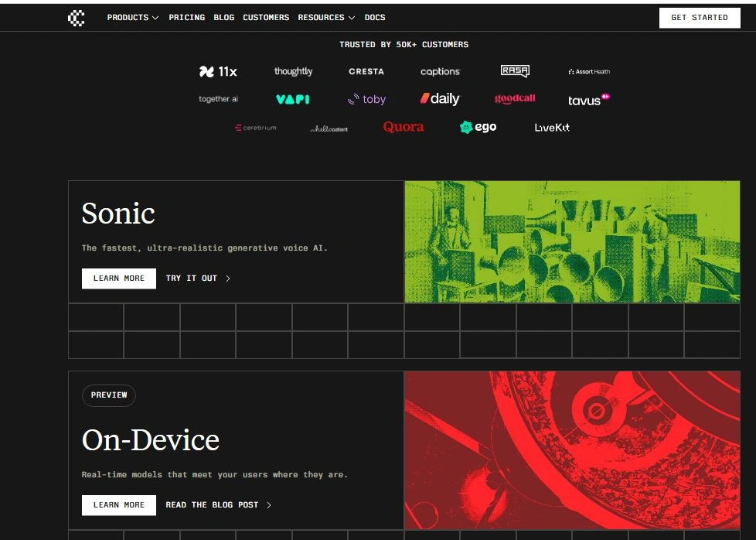
Task: Click the Cresta customer logo
Action: [366, 71]
